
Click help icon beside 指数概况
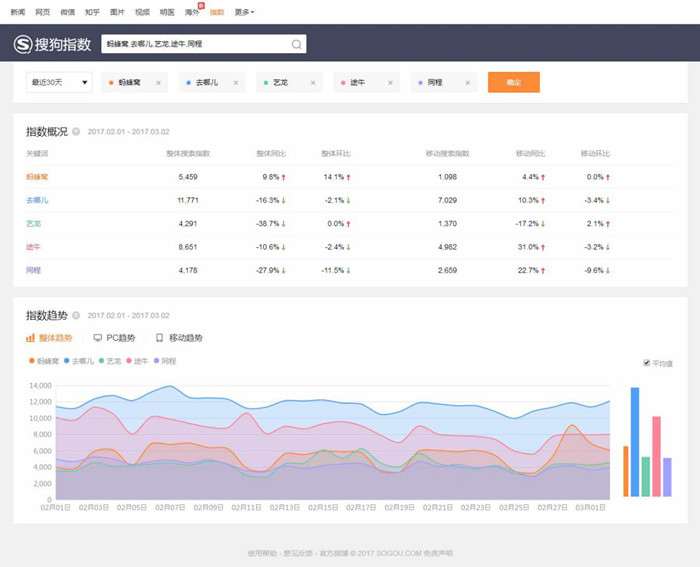(76, 132)
